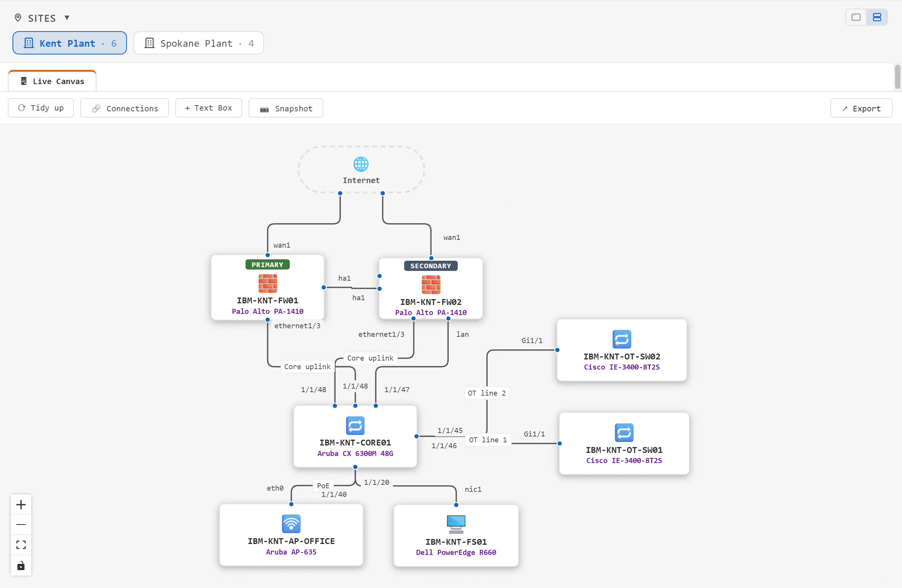Click the SECONDARY badge on FW02

pos(431,266)
